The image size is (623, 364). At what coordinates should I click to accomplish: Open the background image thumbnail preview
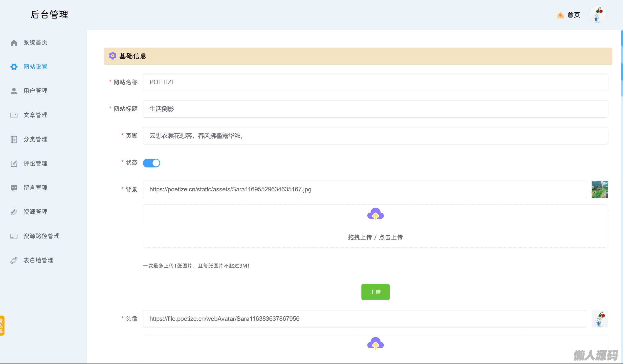pyautogui.click(x=600, y=189)
